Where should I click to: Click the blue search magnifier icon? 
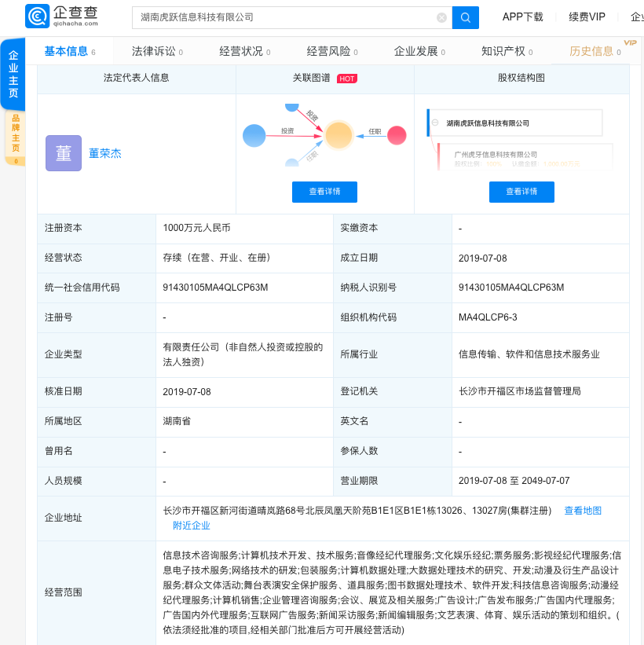[466, 17]
